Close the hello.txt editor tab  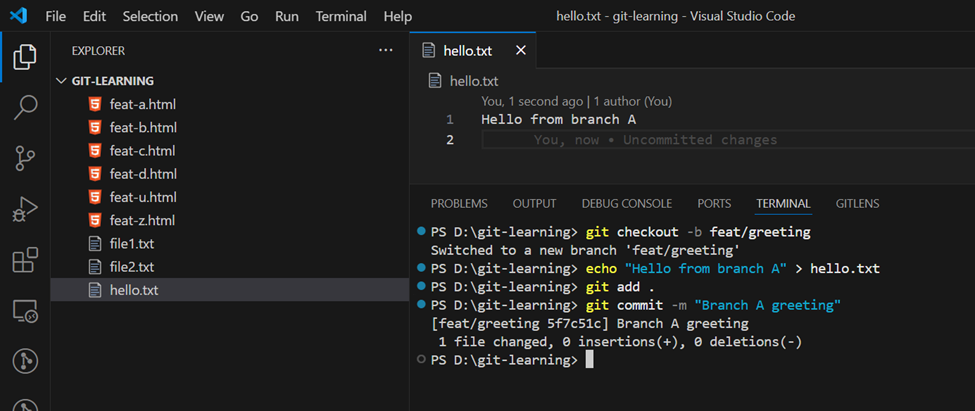pyautogui.click(x=521, y=50)
